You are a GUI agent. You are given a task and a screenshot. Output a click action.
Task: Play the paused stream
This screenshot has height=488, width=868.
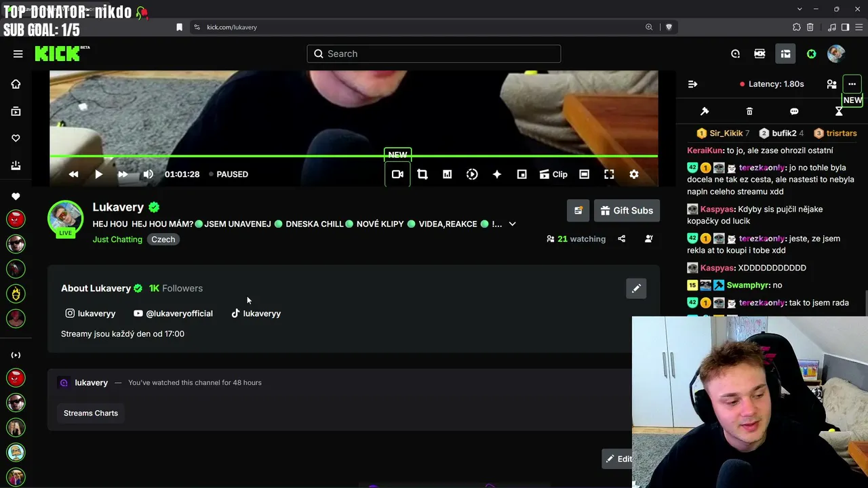click(x=98, y=174)
